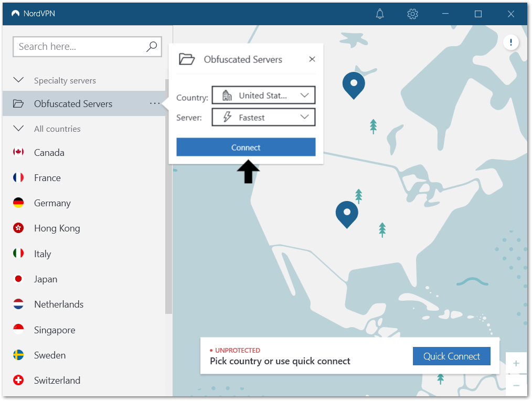Image resolution: width=532 pixels, height=401 pixels.
Task: Click the Sweden flag icon
Action: click(18, 355)
